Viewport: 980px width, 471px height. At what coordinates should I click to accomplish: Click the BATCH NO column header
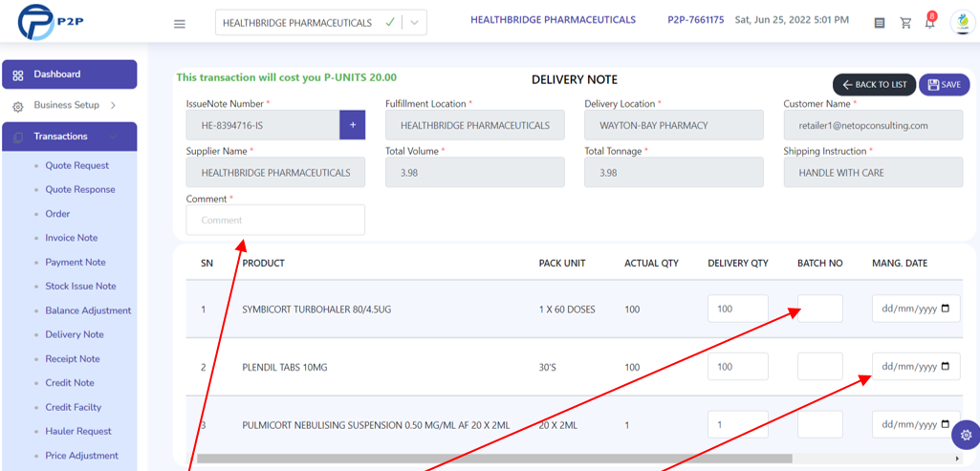[820, 263]
